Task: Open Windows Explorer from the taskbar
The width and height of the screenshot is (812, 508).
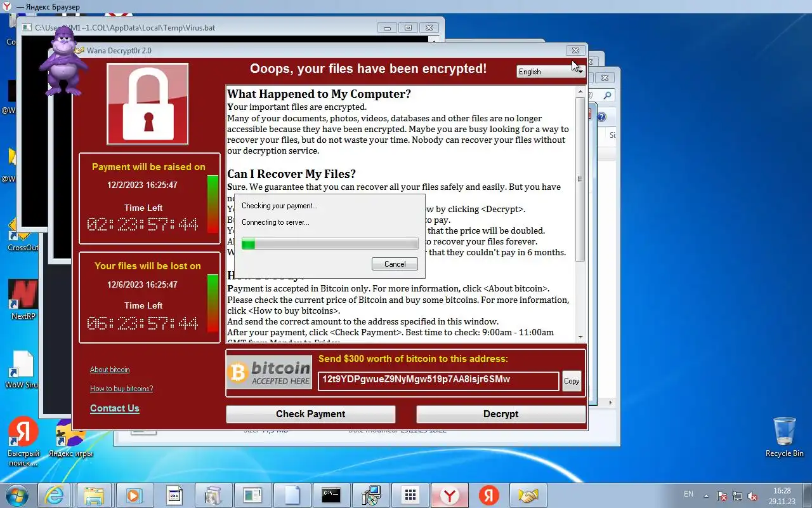Action: [x=94, y=495]
